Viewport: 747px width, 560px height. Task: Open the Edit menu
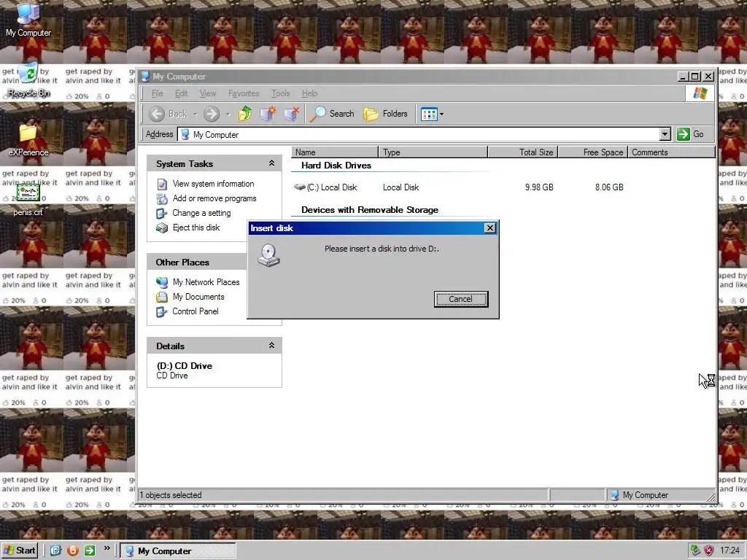[x=181, y=93]
